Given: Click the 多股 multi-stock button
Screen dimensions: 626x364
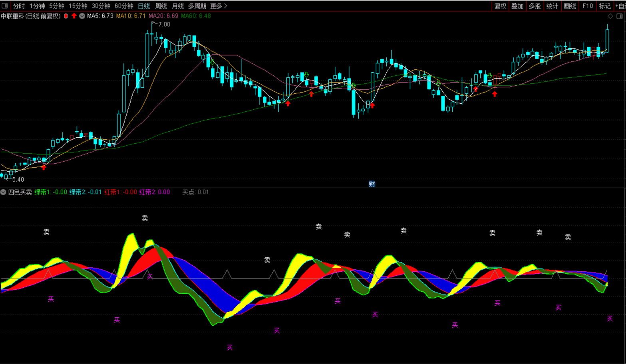Looking at the screenshot, I should pos(535,6).
